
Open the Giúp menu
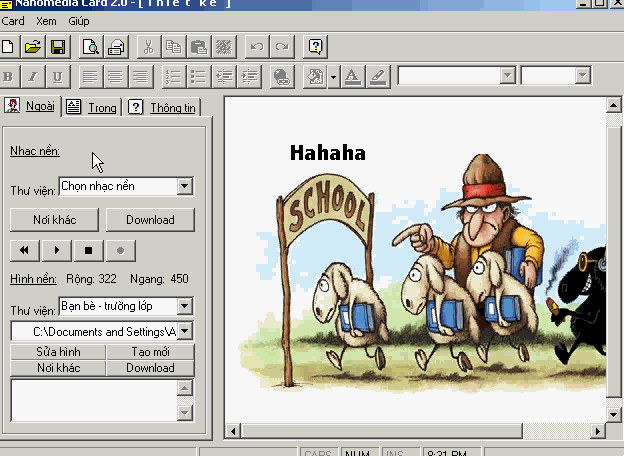tap(79, 21)
